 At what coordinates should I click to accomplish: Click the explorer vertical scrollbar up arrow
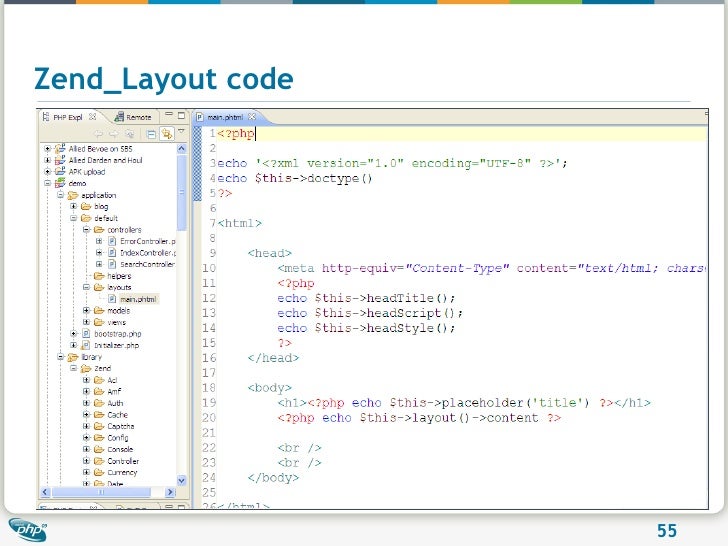coord(182,149)
